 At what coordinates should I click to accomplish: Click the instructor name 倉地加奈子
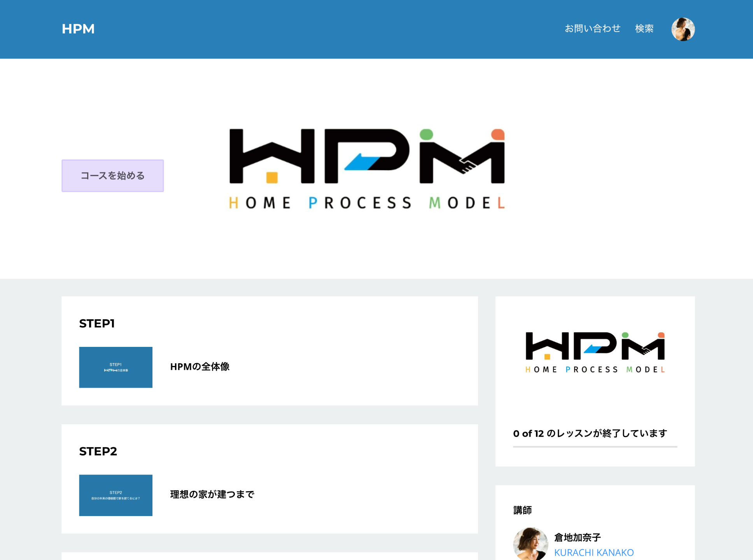[578, 537]
